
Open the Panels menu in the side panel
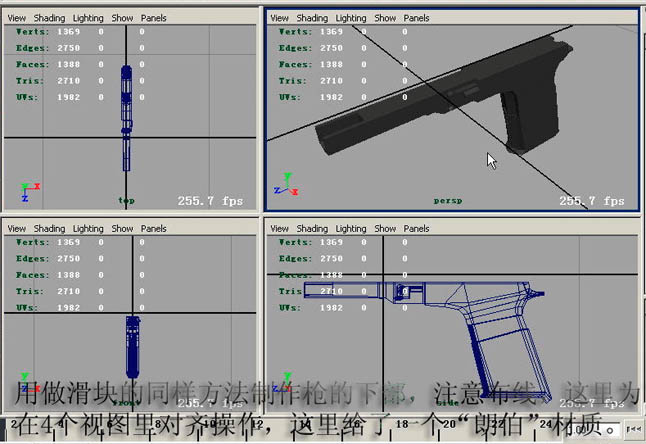[x=417, y=229]
